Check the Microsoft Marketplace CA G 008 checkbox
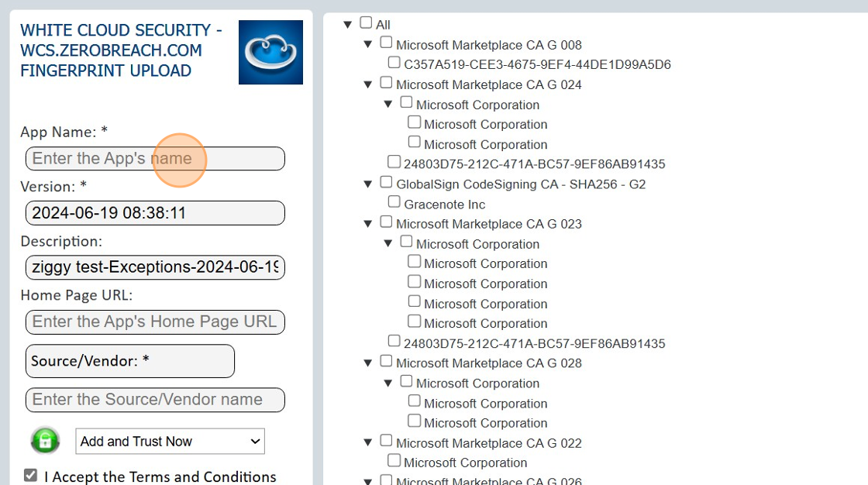Viewport: 868px width, 485px height. [x=385, y=42]
